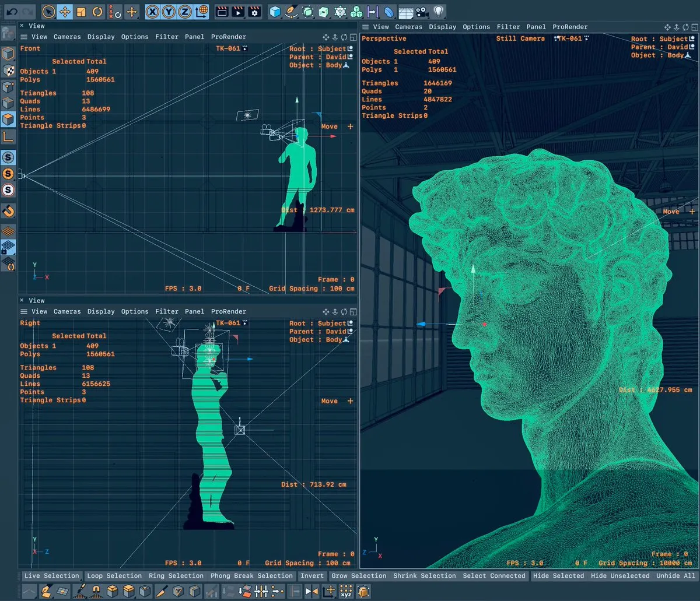
Task: Click the Mirror tool bowtie icon
Action: [312, 591]
